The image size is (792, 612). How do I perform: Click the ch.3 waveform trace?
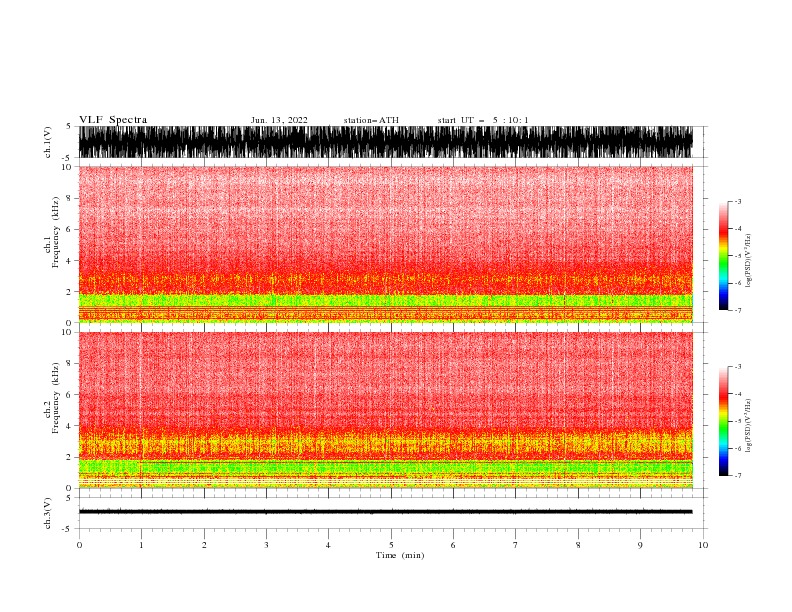(385, 512)
